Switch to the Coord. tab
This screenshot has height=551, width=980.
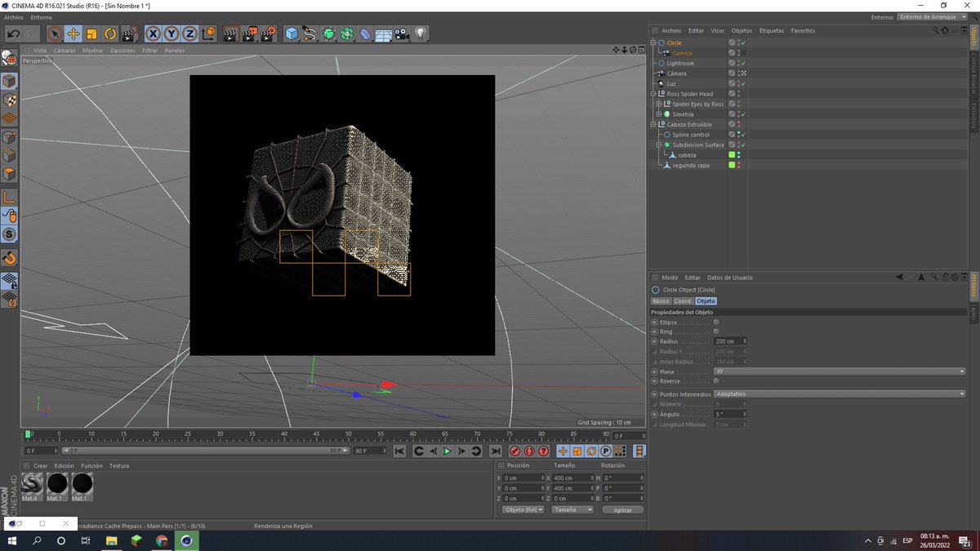pos(683,301)
